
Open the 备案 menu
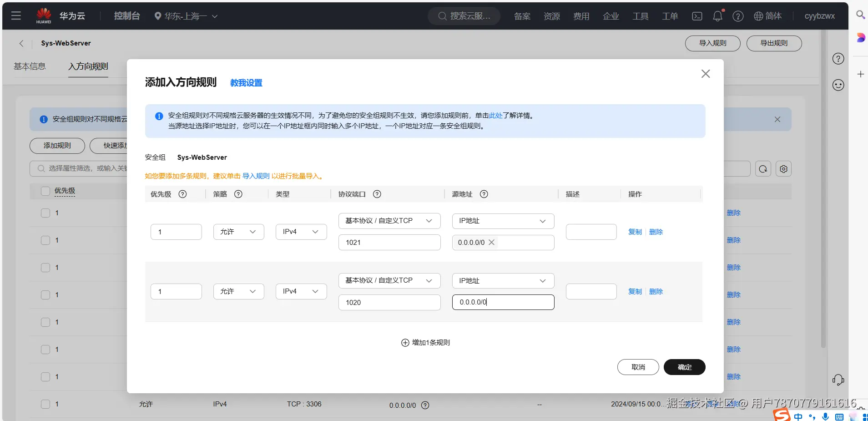[x=522, y=16]
